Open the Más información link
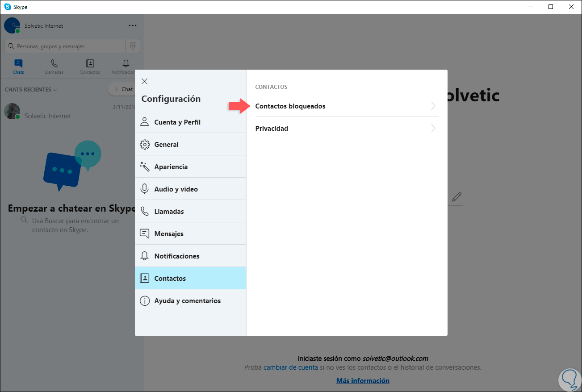 (363, 381)
